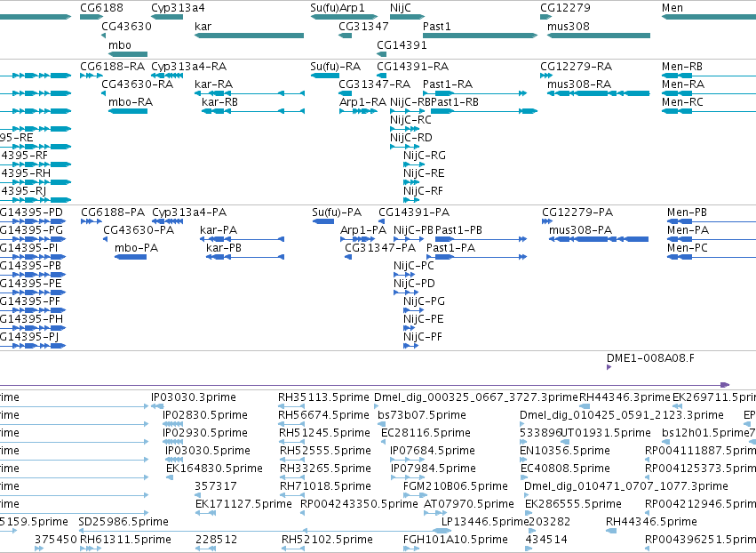Click protein Past1-PA

[x=450, y=248]
